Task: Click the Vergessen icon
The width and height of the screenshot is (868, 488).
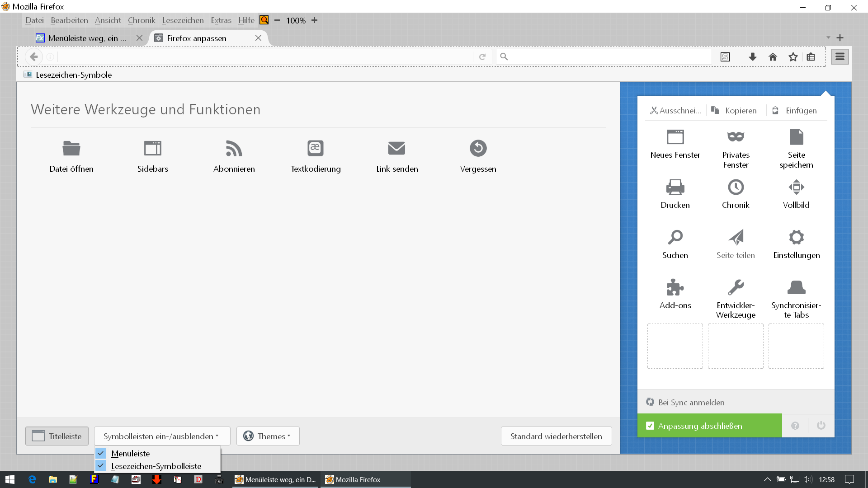Action: 478,148
